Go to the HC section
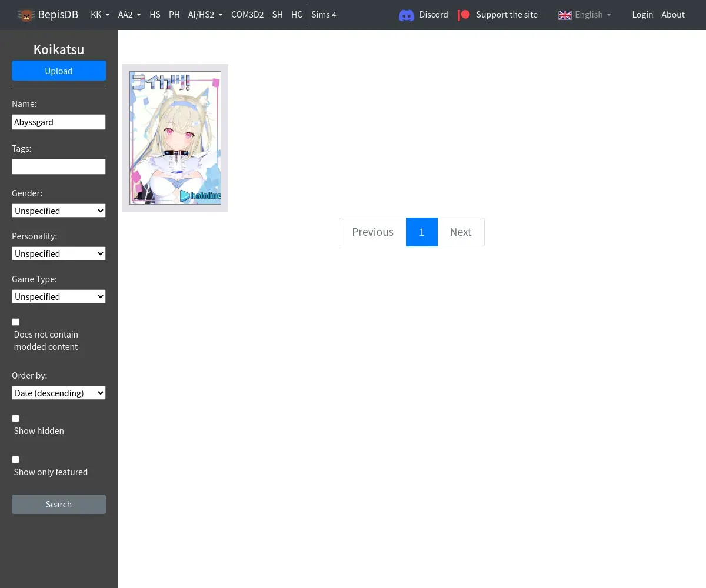 tap(297, 15)
